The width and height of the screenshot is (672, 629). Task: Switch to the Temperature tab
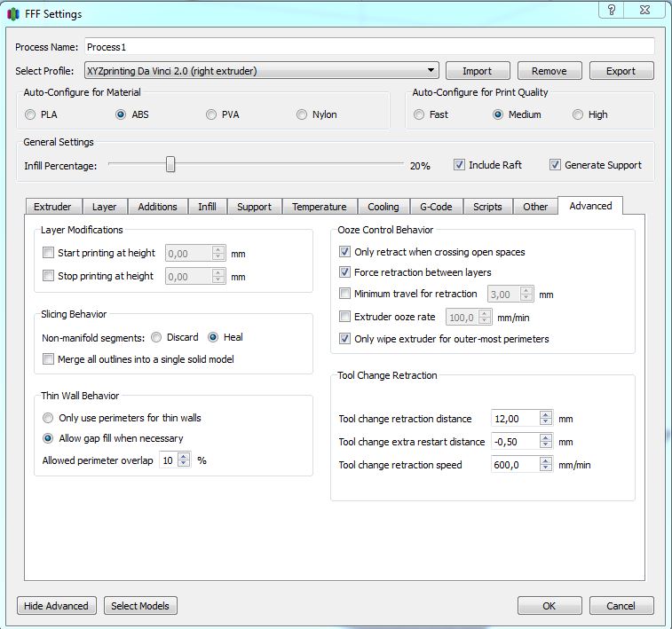(x=319, y=207)
